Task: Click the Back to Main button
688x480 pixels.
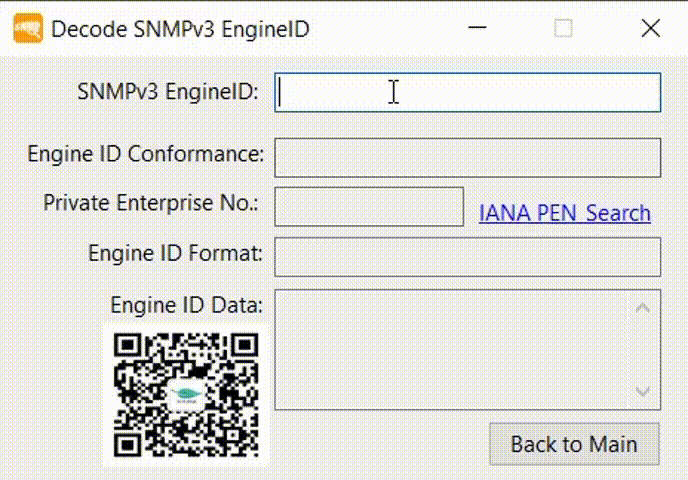Action: (574, 444)
